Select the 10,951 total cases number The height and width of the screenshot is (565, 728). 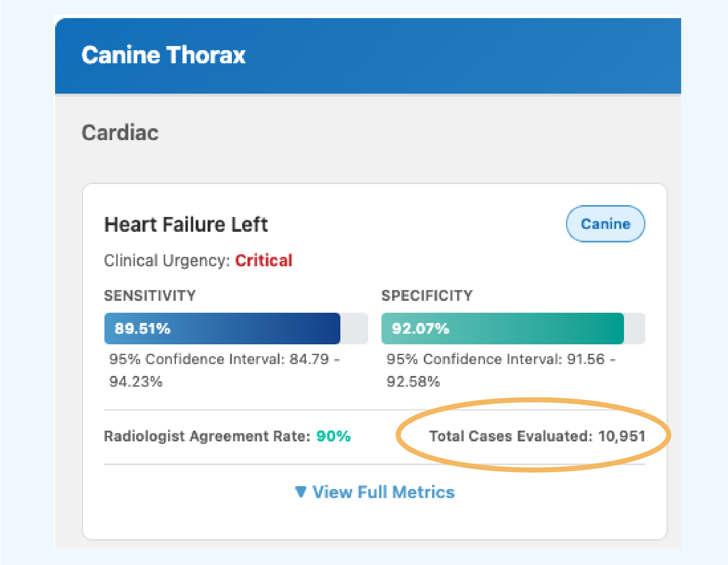tap(622, 436)
